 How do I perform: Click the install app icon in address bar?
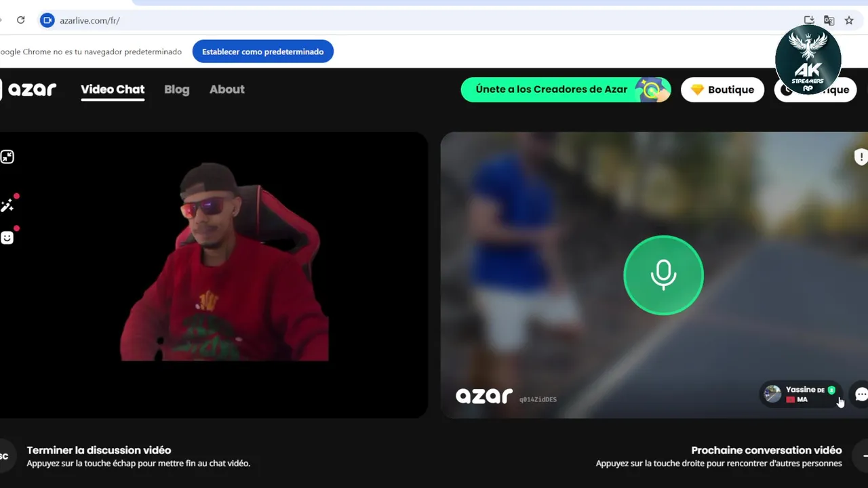[x=809, y=20]
